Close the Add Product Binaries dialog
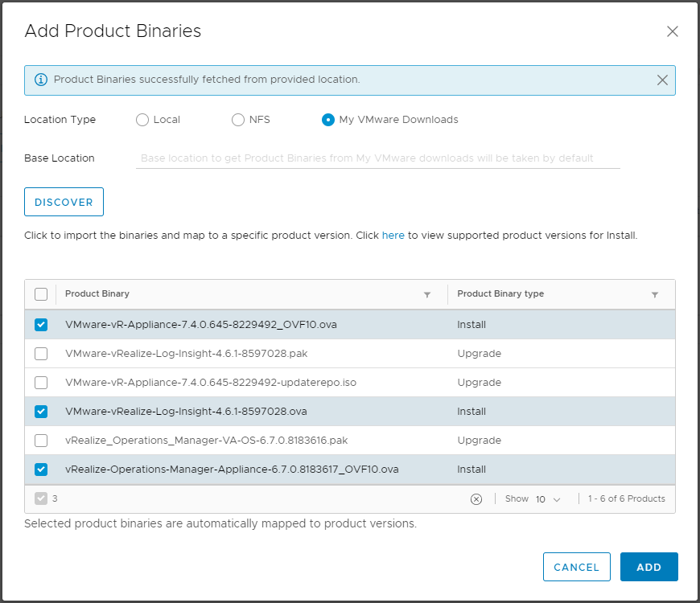 coord(673,31)
